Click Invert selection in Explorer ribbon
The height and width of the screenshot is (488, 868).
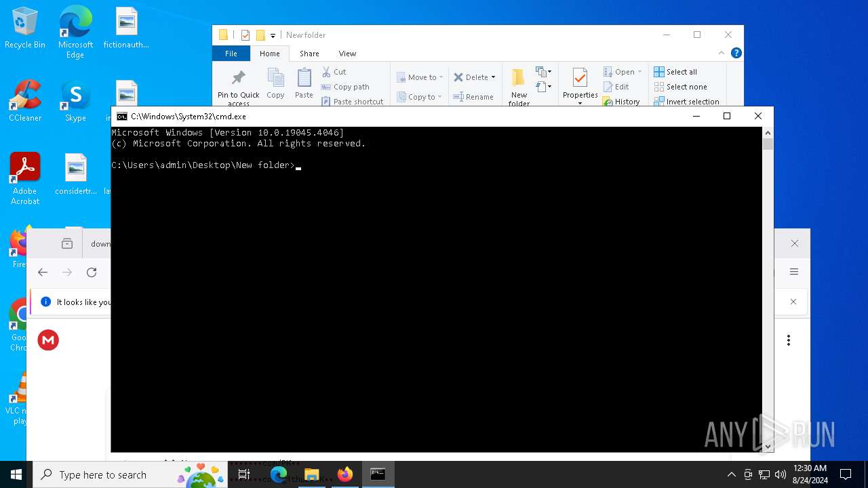(x=686, y=102)
